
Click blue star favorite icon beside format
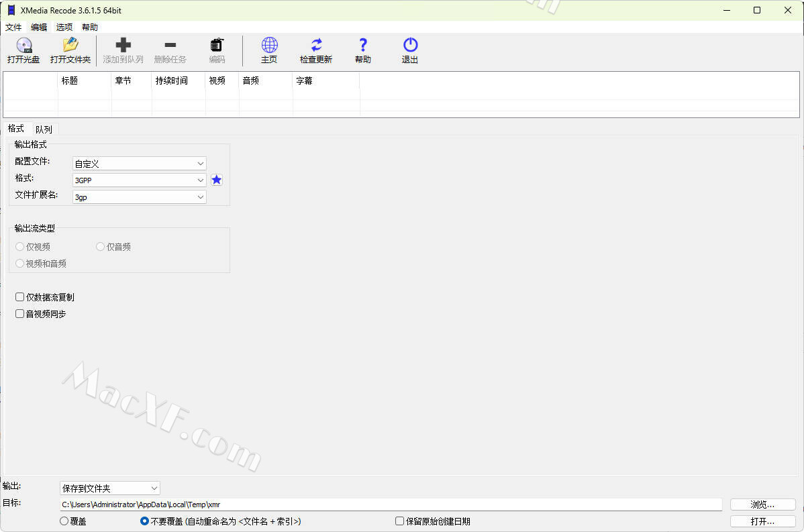pos(216,180)
